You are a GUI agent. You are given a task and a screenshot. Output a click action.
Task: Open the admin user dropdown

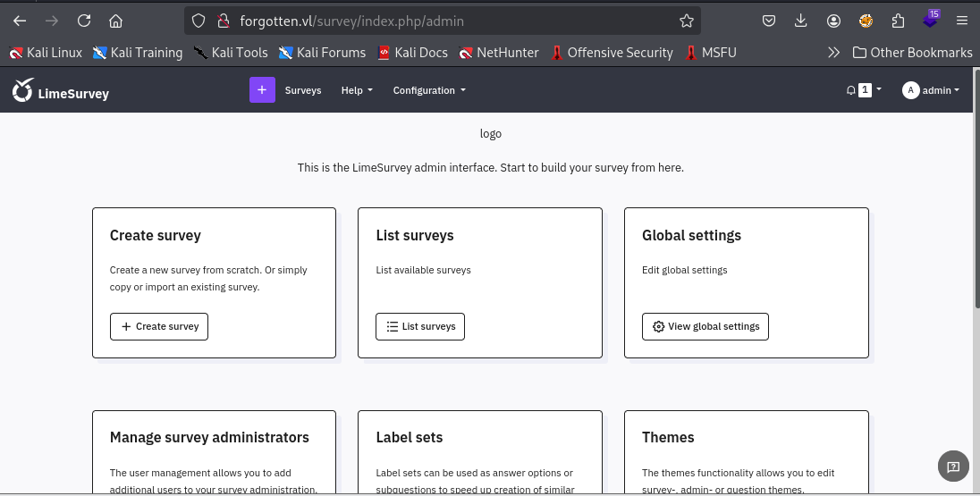coord(931,90)
